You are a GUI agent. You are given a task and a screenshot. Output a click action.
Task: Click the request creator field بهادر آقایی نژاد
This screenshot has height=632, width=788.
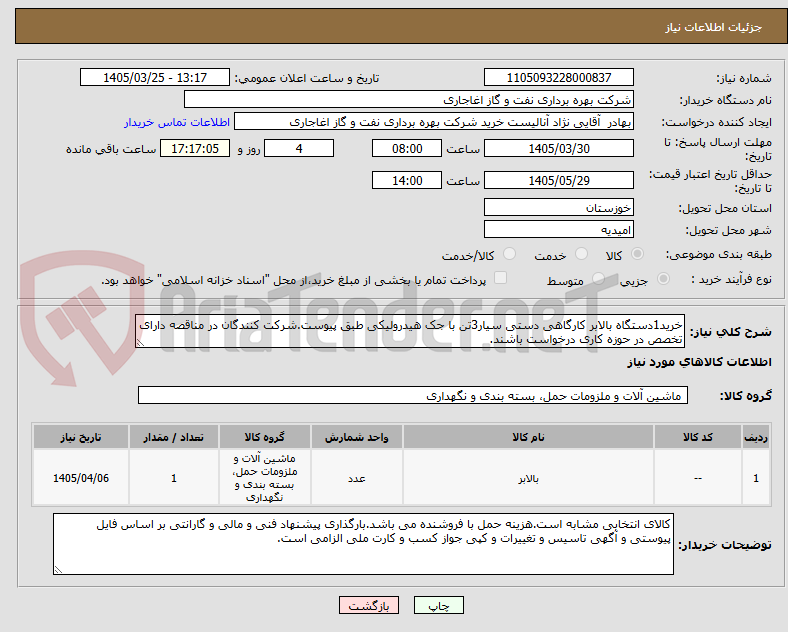[x=434, y=122]
